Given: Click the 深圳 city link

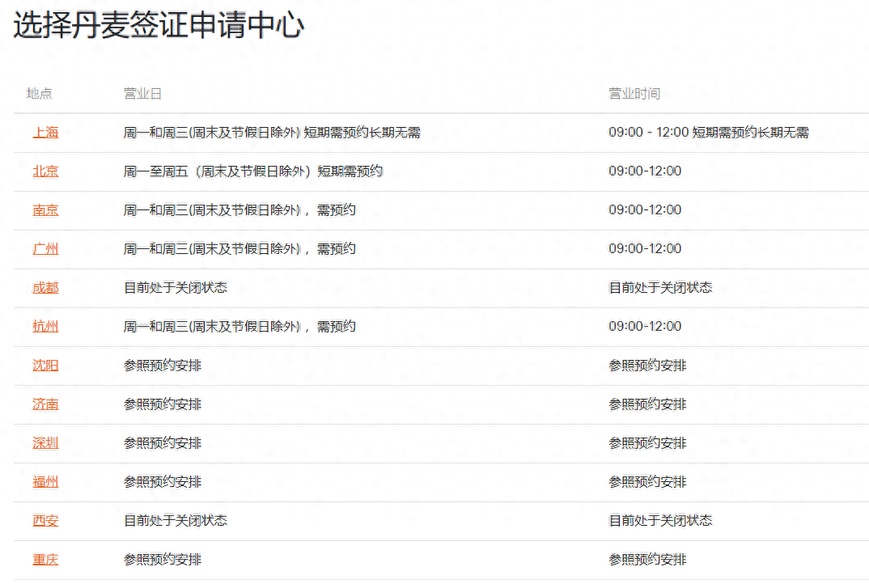Looking at the screenshot, I should point(45,442).
